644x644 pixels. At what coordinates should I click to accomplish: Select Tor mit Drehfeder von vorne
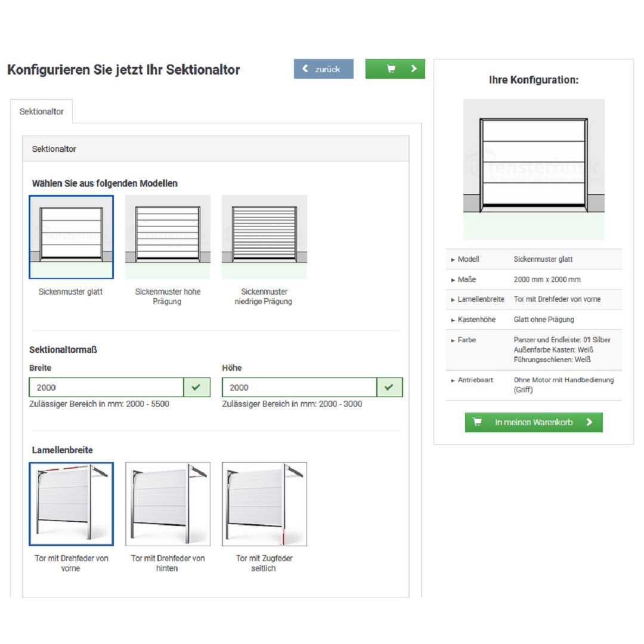pyautogui.click(x=71, y=504)
